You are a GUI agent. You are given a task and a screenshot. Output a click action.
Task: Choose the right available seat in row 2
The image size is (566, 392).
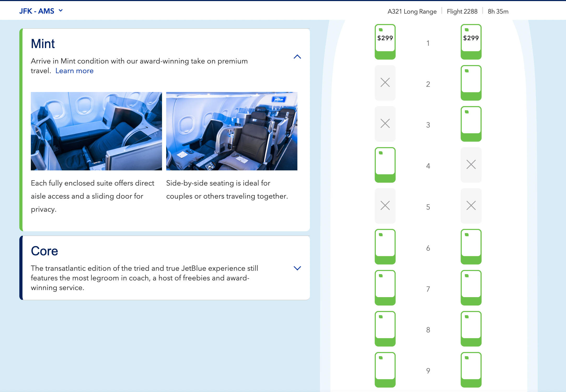coord(471,83)
